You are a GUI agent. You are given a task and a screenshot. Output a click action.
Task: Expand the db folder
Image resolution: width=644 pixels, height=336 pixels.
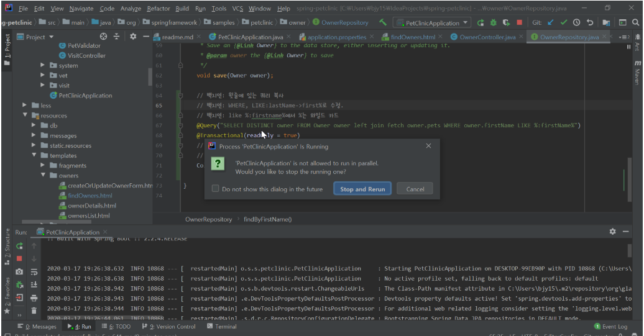[34, 125]
